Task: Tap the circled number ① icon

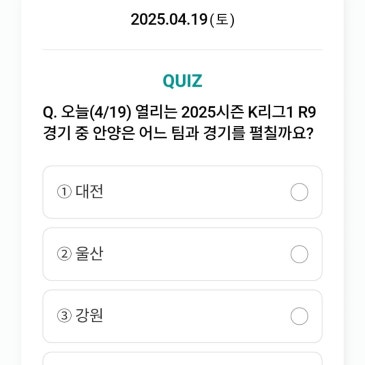Action: (64, 192)
